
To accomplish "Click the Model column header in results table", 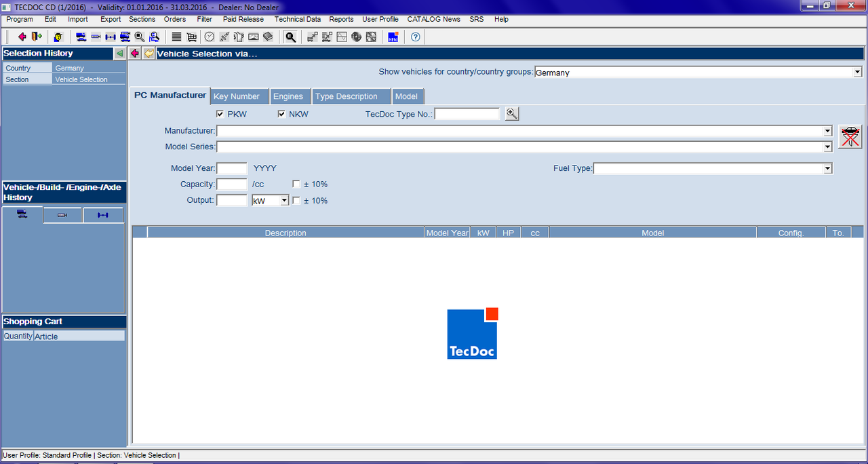I will (653, 233).
